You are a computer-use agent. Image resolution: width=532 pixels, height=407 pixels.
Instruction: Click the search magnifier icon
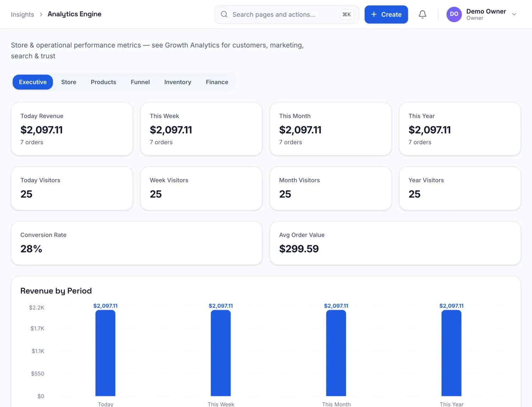[224, 15]
